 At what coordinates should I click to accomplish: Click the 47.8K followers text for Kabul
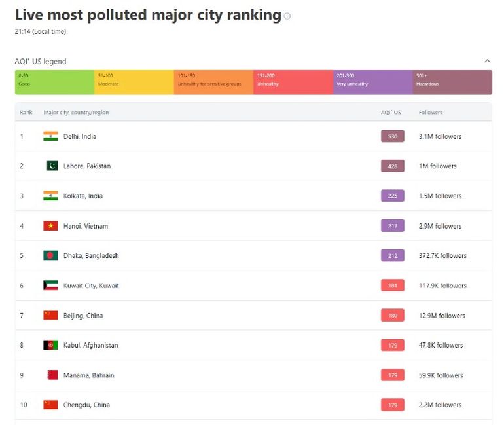pos(441,345)
